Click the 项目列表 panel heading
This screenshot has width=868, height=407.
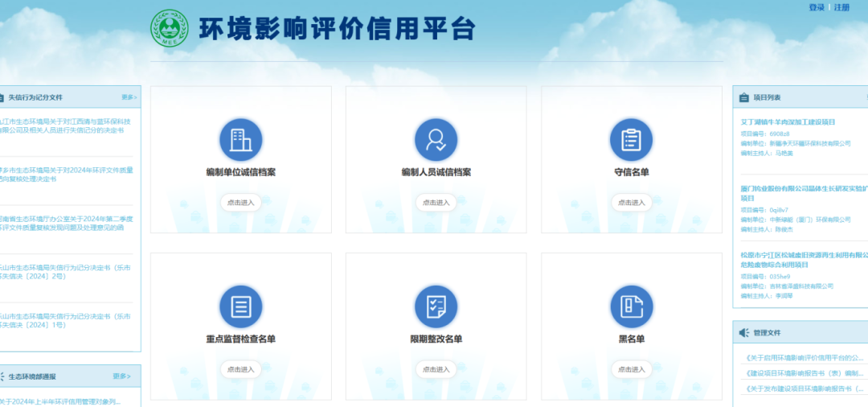(x=767, y=97)
